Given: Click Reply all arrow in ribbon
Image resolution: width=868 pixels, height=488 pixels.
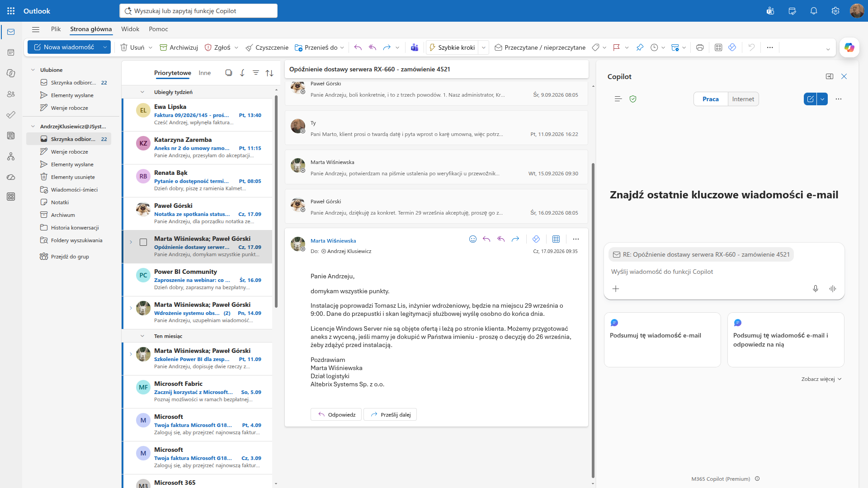Looking at the screenshot, I should point(373,47).
